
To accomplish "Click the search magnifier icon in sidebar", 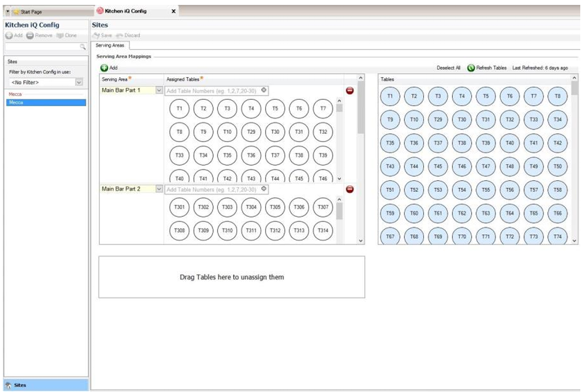I will (83, 47).
